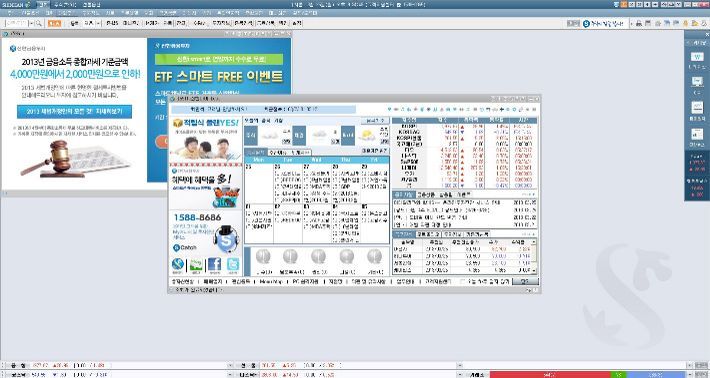Click the Mirror/Map link at popup bottom
The height and width of the screenshot is (378, 710).
click(271, 282)
